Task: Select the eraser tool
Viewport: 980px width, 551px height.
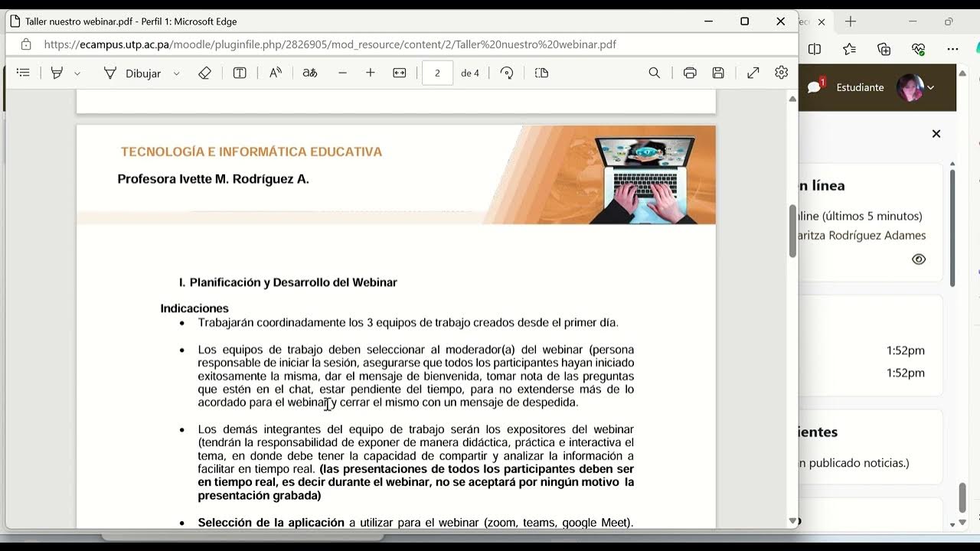Action: [204, 73]
